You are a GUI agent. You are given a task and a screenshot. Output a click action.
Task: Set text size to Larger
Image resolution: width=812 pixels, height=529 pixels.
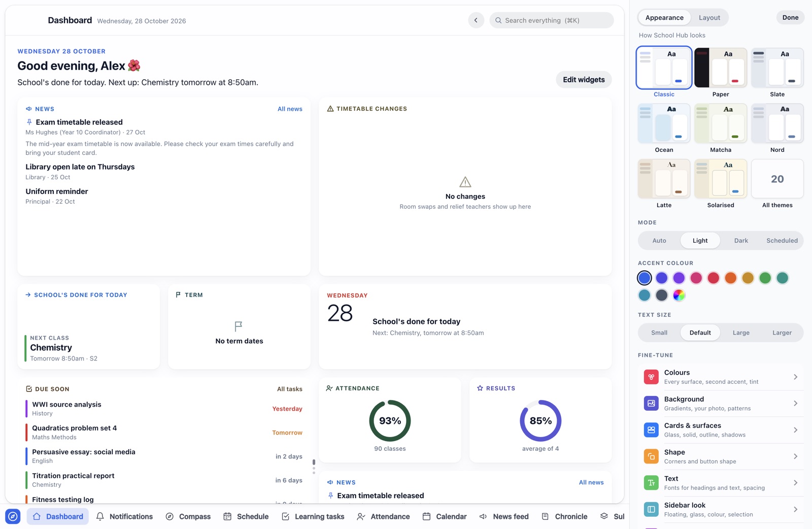coord(782,333)
